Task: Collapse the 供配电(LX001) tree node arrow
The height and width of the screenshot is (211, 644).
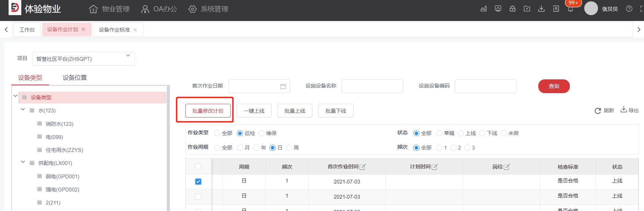Action: click(23, 162)
